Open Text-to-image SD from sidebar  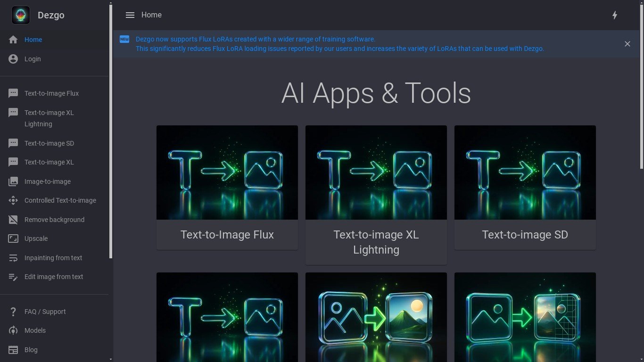[49, 143]
